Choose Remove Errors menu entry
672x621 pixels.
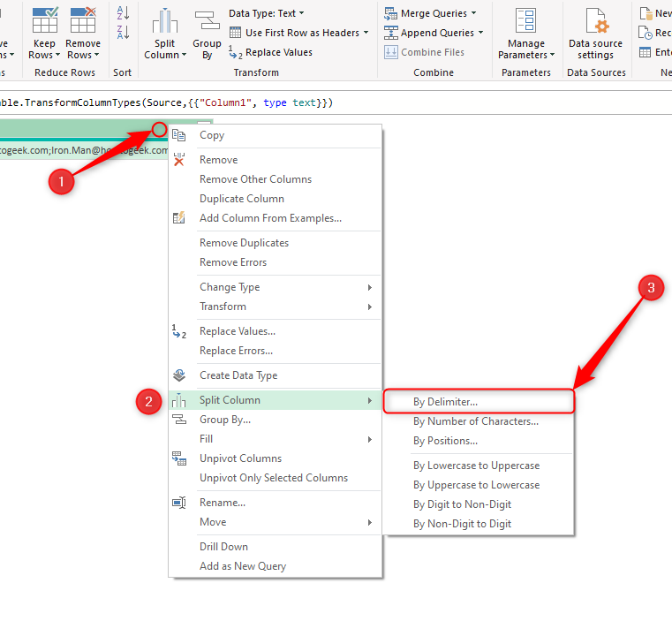(x=276, y=262)
